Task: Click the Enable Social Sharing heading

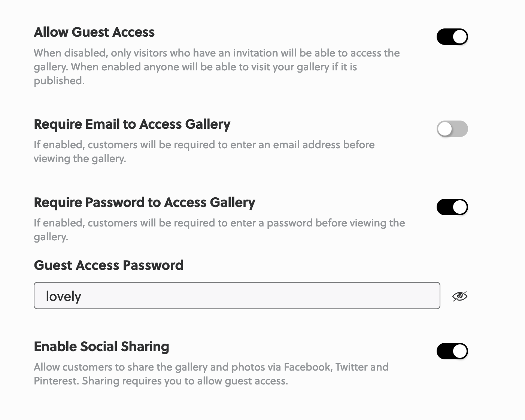Action: (101, 347)
